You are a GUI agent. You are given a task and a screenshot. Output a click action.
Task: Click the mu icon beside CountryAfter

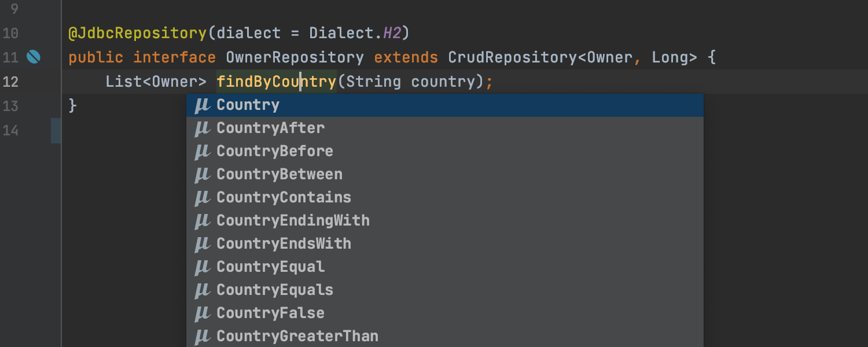pyautogui.click(x=202, y=129)
